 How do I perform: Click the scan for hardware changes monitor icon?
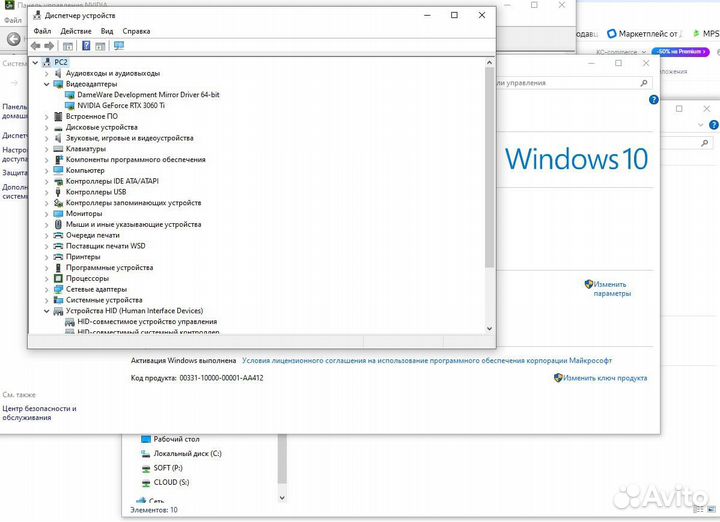pos(119,46)
